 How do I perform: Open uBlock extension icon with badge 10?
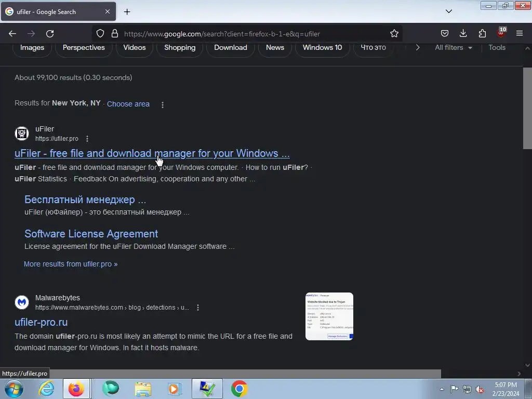501,33
